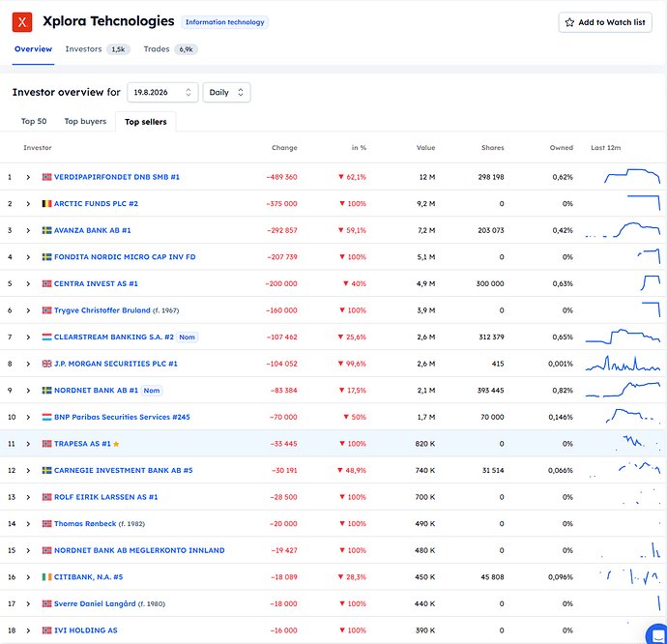The image size is (667, 644).
Task: Open NORDNET BANK AB MEGLERKONTO INNLAND link
Action: 139,550
